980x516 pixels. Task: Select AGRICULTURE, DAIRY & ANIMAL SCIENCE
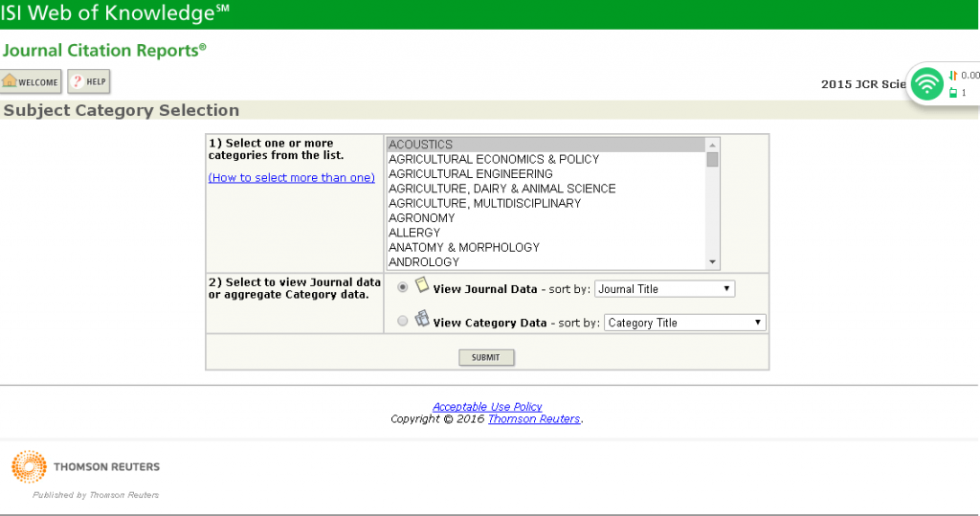546,189
